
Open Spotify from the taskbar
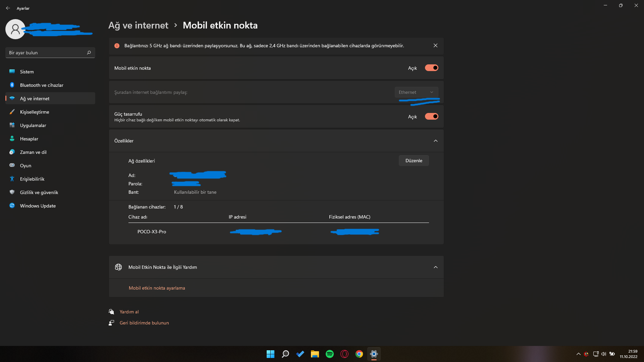coord(329,354)
